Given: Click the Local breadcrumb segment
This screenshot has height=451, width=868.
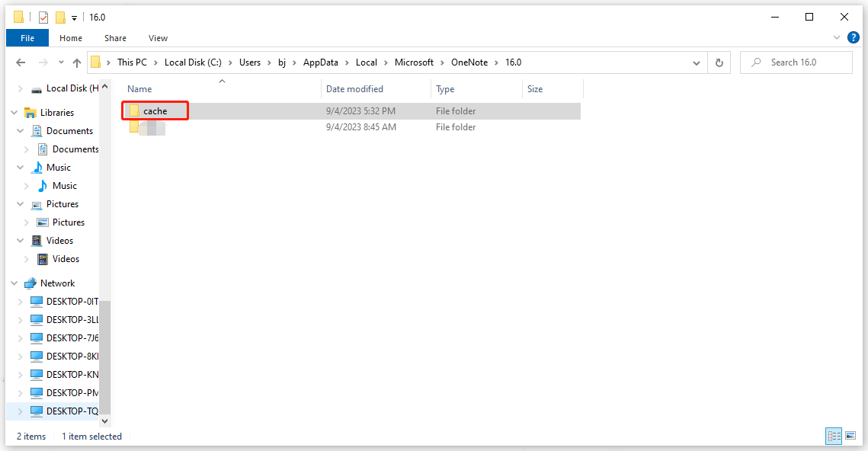Looking at the screenshot, I should (x=366, y=62).
